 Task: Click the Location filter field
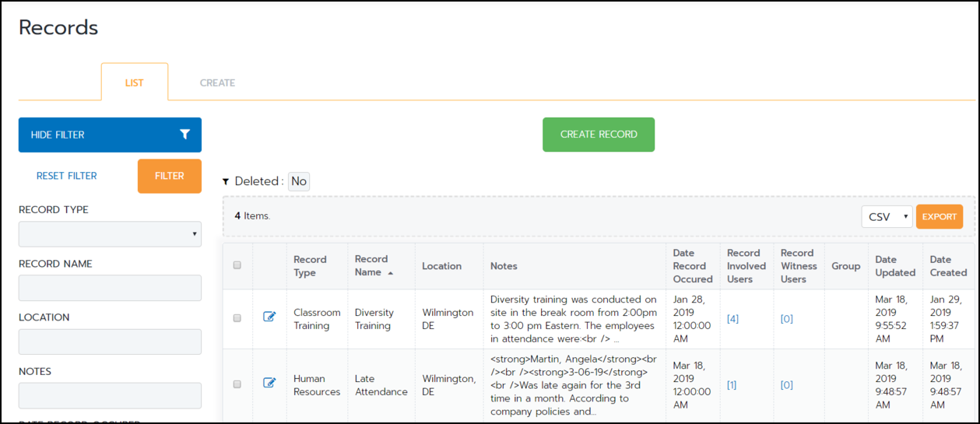click(x=110, y=342)
